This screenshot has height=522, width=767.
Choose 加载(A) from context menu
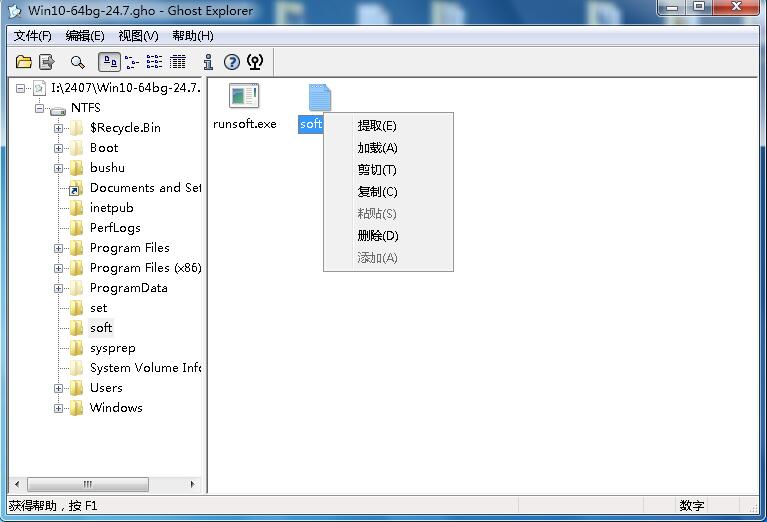pyautogui.click(x=388, y=148)
